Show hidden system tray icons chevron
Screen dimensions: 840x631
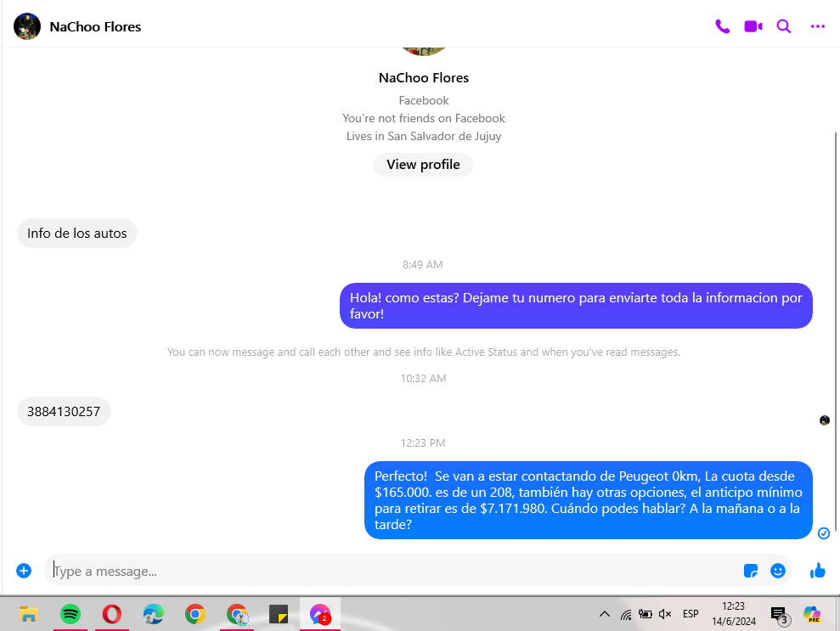click(604, 614)
